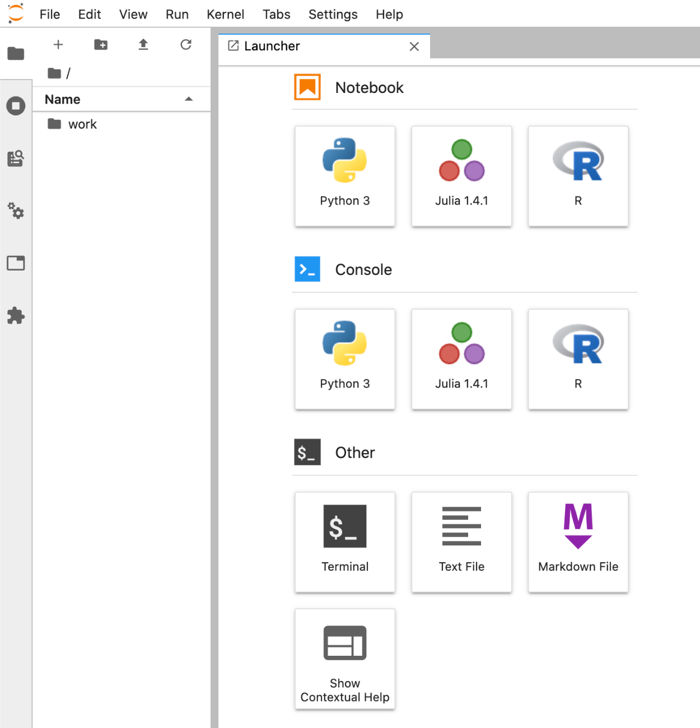Image resolution: width=700 pixels, height=728 pixels.
Task: Launch a Julia 1.4.1 notebook
Action: click(461, 176)
